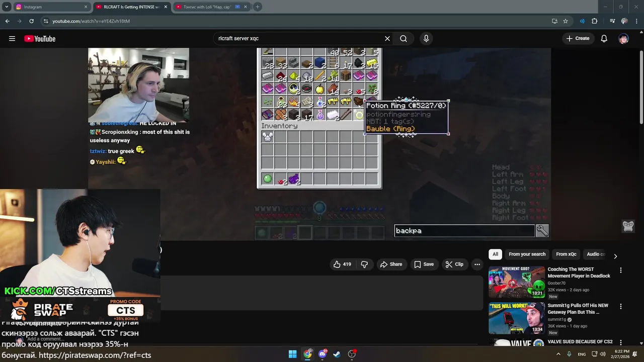Start voice search with the microphone
The width and height of the screenshot is (644, 362).
tap(426, 39)
